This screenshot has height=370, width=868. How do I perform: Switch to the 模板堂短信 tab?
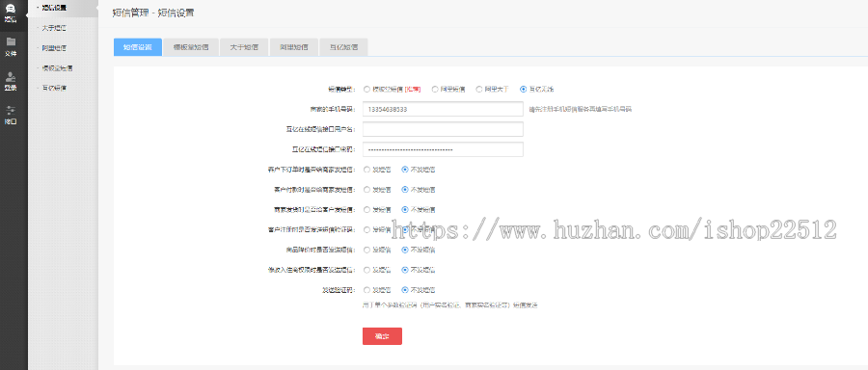point(191,47)
